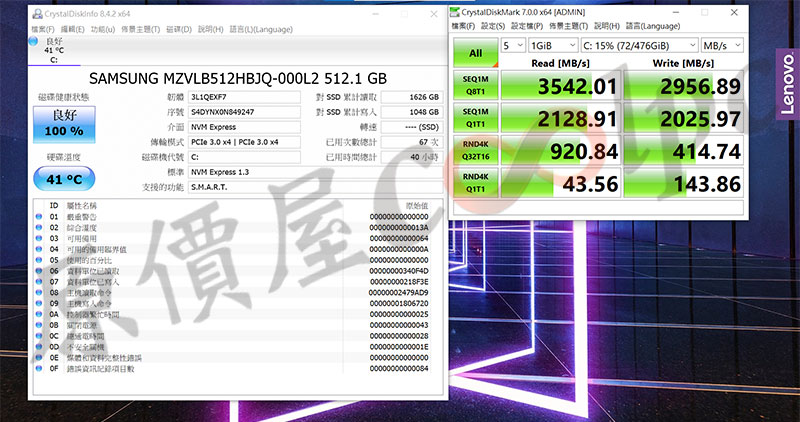Viewport: 800px width, 422px height.
Task: Open the test size dropdown showing 1GiB
Action: click(553, 45)
